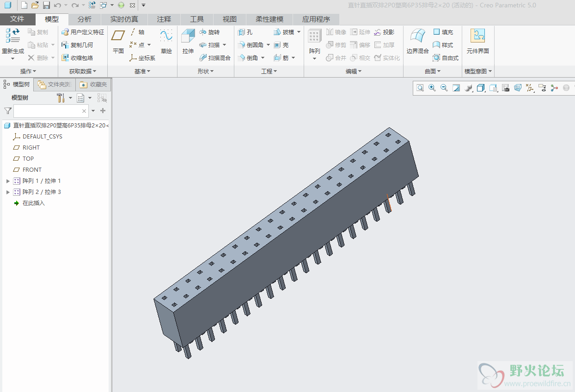This screenshot has height=392, width=575.
Task: Switch to the 文件夹浏览 navigator tab
Action: pyautogui.click(x=55, y=84)
